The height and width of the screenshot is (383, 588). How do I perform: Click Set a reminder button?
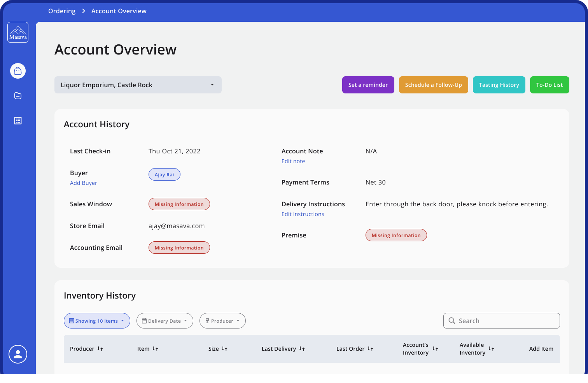(368, 85)
